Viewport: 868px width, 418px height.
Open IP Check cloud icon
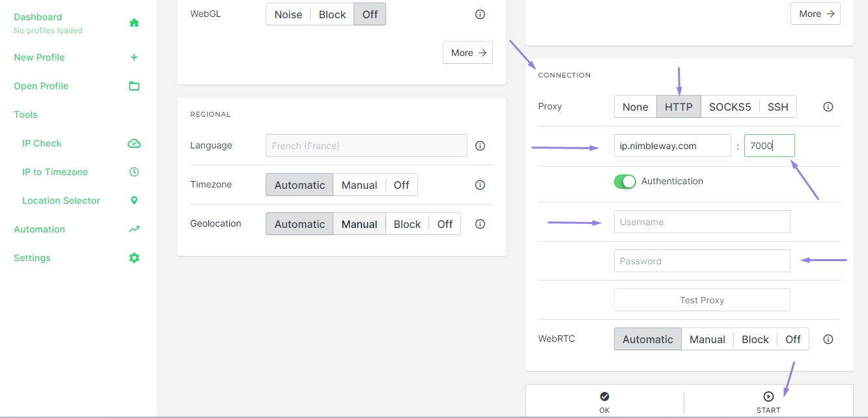click(134, 143)
